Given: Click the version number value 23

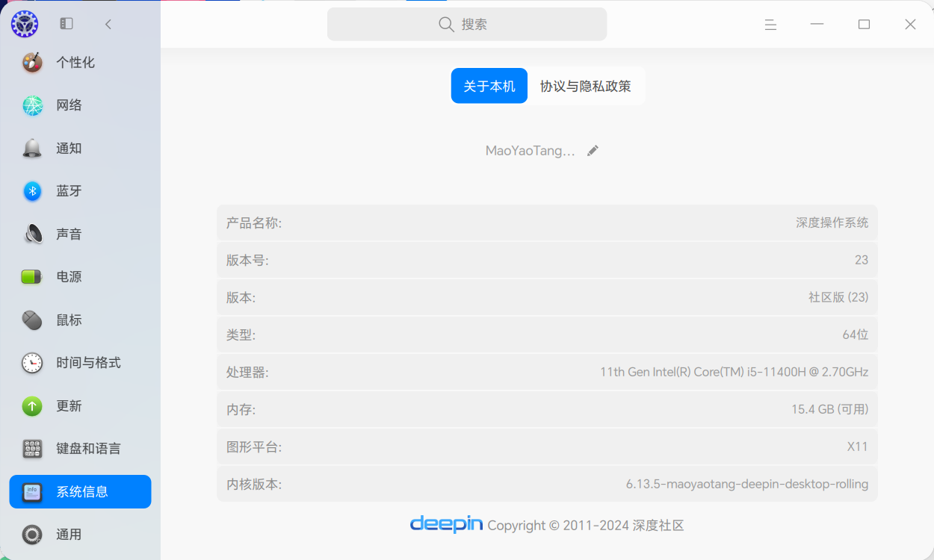Looking at the screenshot, I should coord(862,260).
